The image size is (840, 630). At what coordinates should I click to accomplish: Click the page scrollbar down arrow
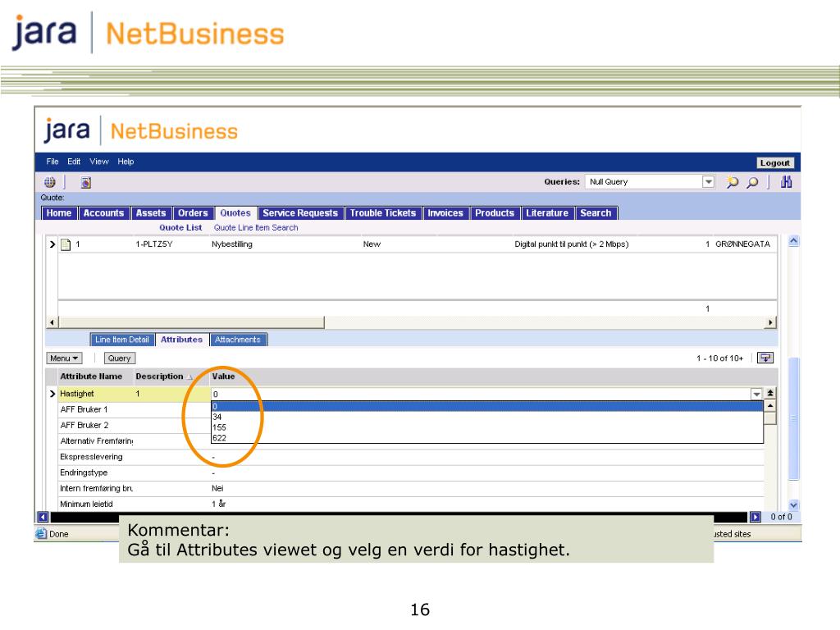(794, 504)
